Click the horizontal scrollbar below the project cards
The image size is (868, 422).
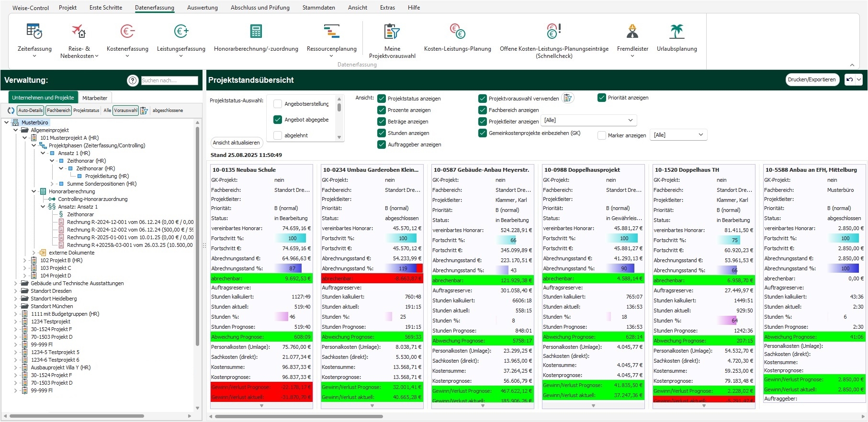(x=299, y=416)
